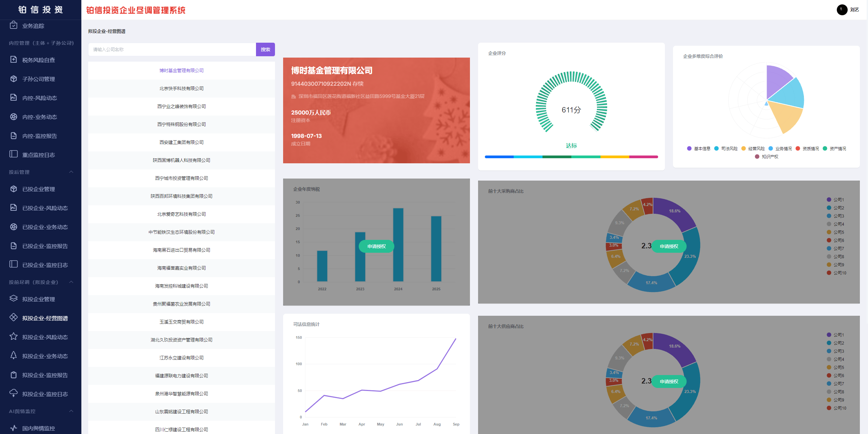Image resolution: width=868 pixels, height=434 pixels.
Task: Click the 子孙公司管理 cube icon
Action: coord(14,79)
